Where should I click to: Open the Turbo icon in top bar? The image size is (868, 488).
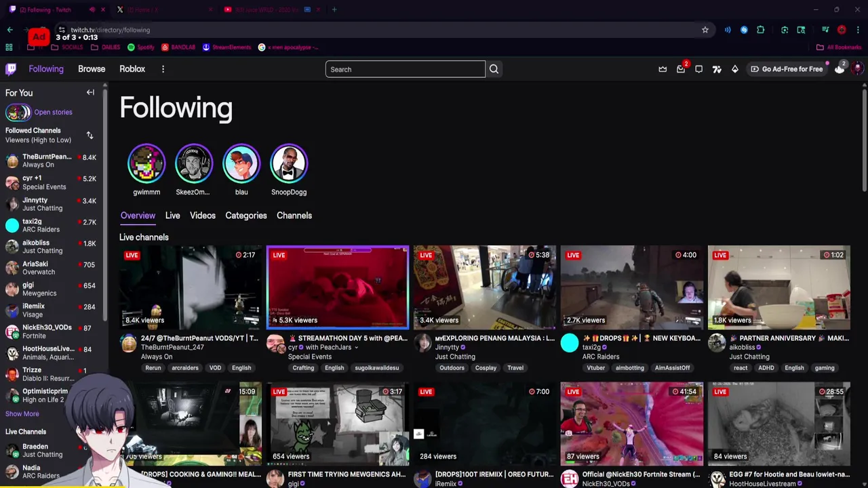717,69
